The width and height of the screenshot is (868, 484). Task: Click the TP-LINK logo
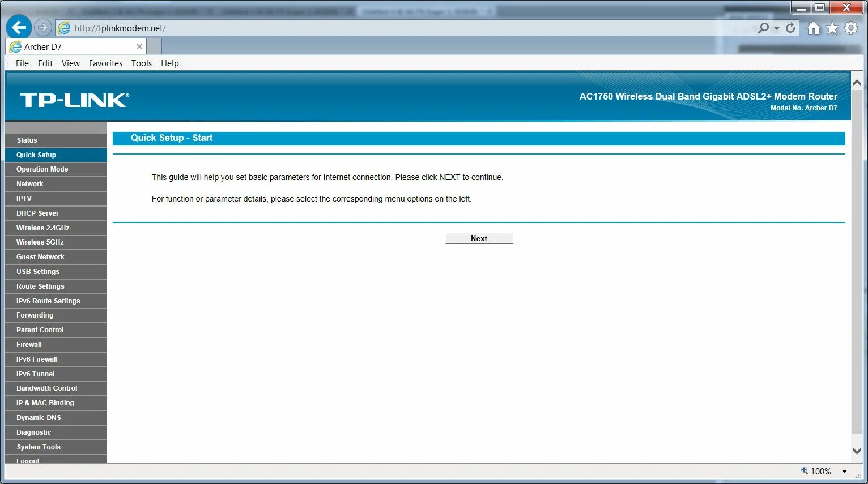75,100
